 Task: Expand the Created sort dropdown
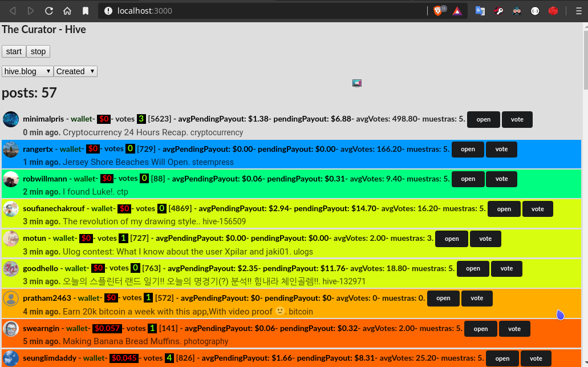point(75,71)
